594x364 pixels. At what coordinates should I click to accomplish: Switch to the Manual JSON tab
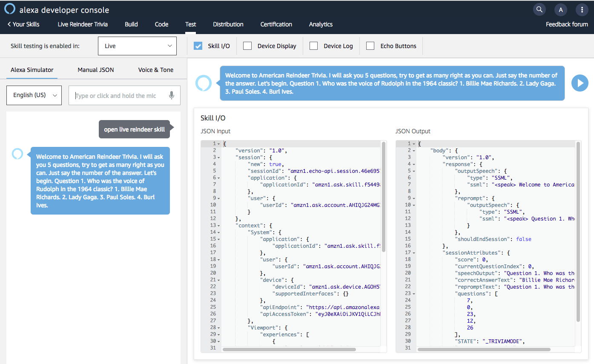95,70
